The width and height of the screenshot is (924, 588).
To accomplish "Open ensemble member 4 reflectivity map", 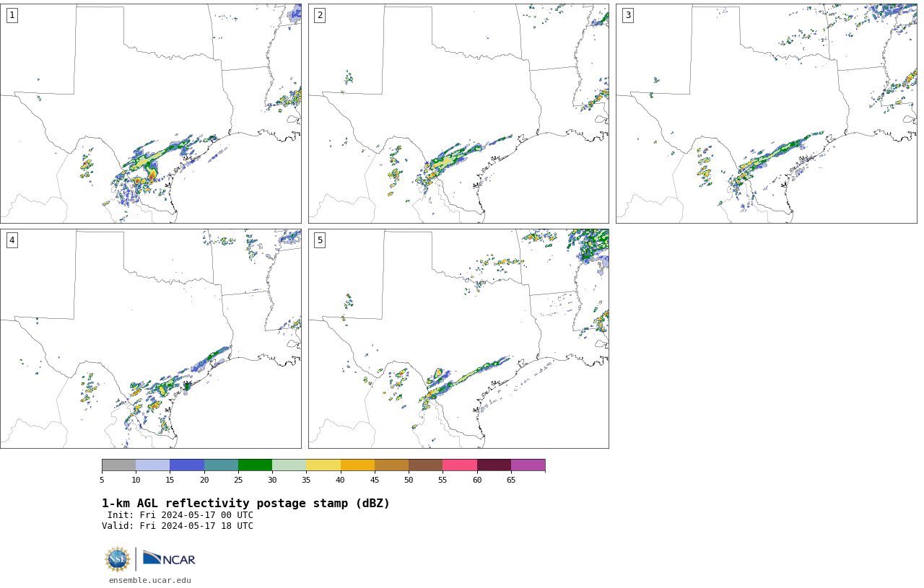I will point(151,339).
